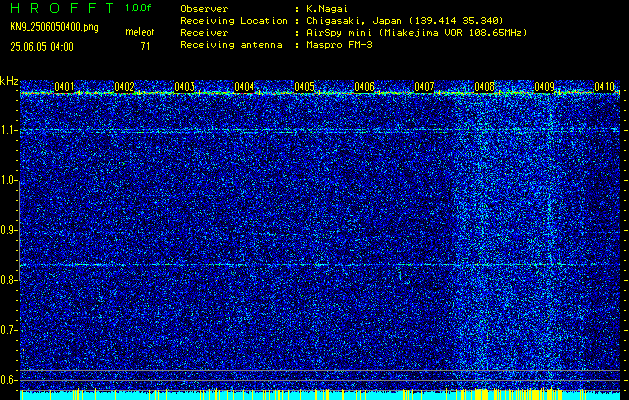Click the Maspro FM-3 antenna text
Image resolution: width=629 pixels, height=400 pixels.
(339, 45)
